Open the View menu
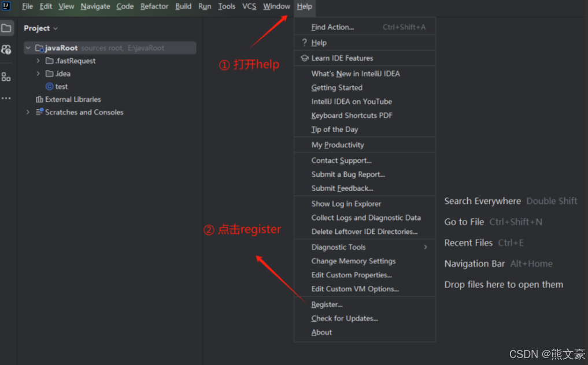 click(66, 6)
